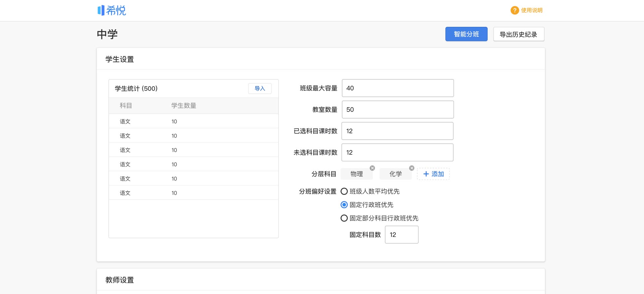Open the 使用说明 help link
644x294 pixels.
[532, 10]
